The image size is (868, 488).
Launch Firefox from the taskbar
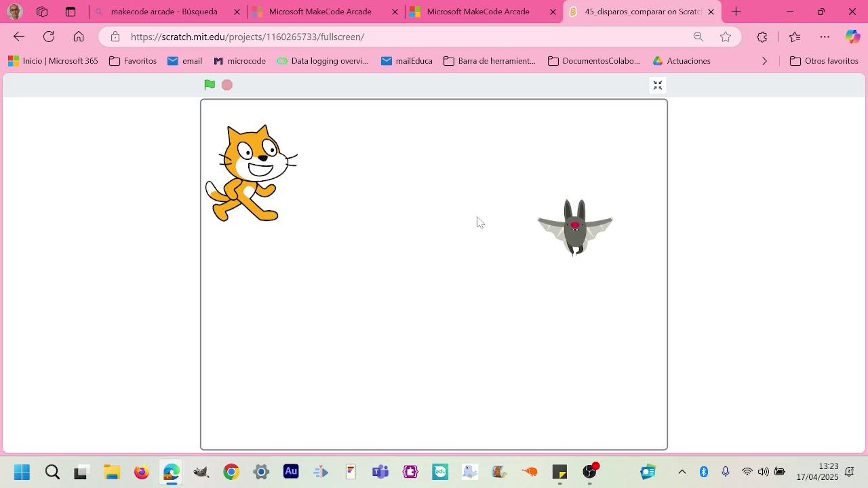[x=142, y=472]
